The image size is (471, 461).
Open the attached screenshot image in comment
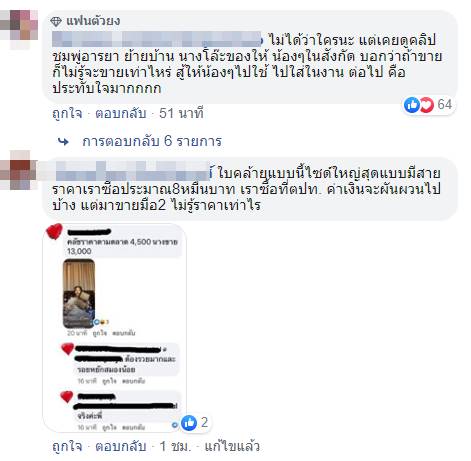pos(114,327)
